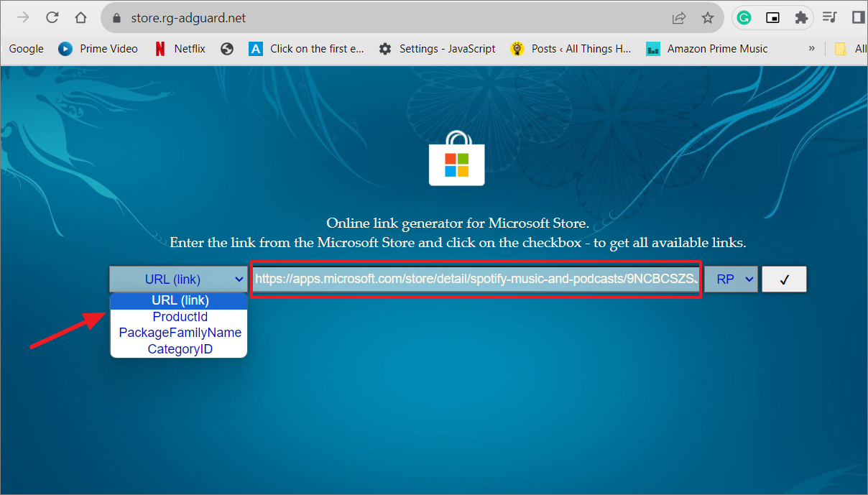Open Netflix bookmark
The width and height of the screenshot is (868, 495).
click(180, 49)
